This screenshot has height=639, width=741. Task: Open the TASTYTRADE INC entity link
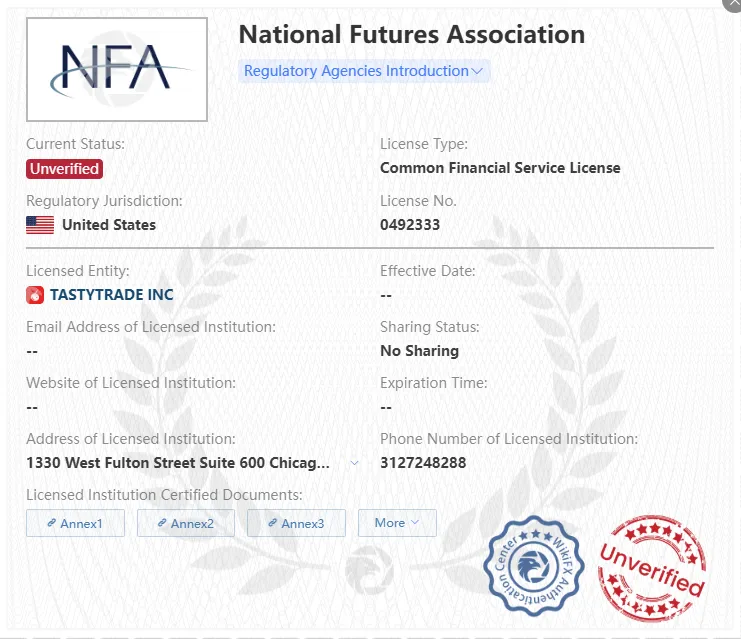click(112, 294)
